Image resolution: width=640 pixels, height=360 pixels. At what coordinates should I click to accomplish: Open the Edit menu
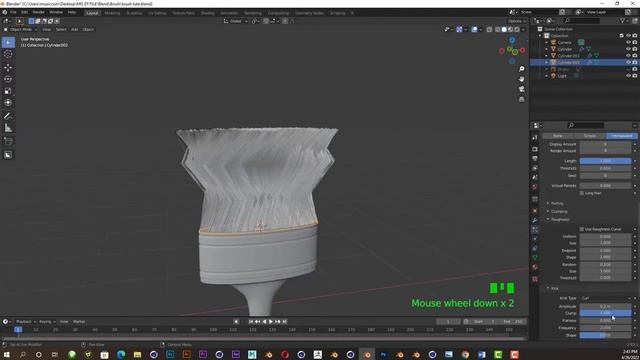[24, 12]
